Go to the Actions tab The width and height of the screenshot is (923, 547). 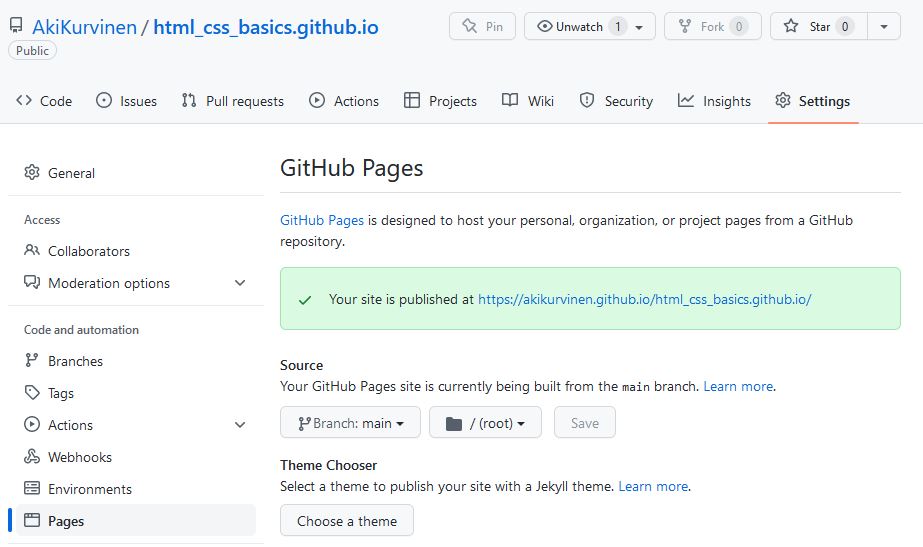point(344,101)
